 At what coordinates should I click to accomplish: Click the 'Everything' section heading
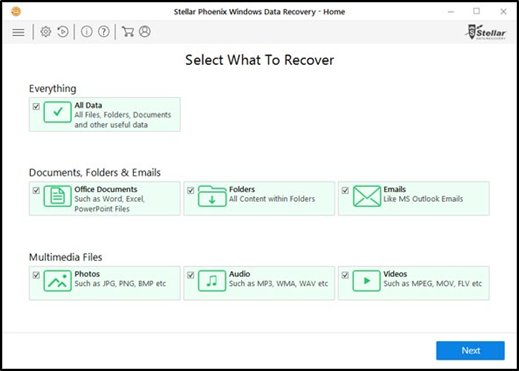pyautogui.click(x=53, y=89)
